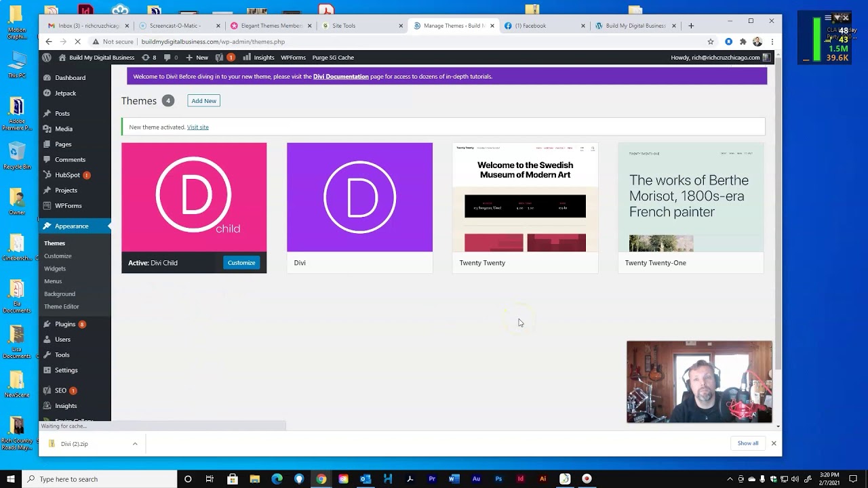Open a new browser tab

coord(691,26)
